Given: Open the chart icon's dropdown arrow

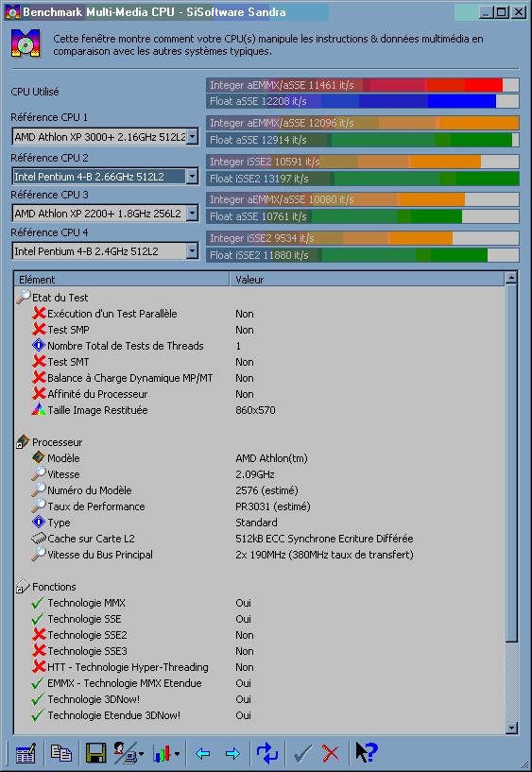Looking at the screenshot, I should 177,754.
